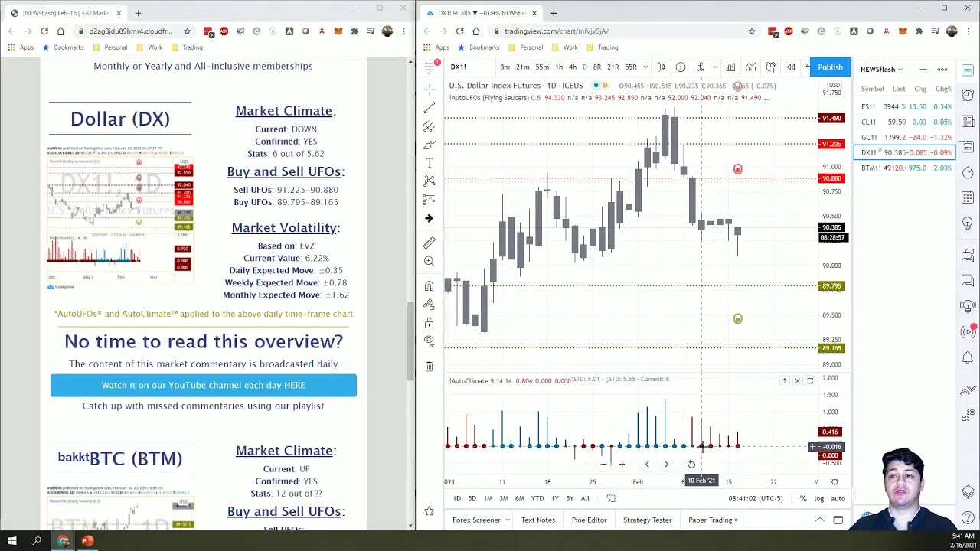Select GC1! row in watchlist

tap(906, 137)
